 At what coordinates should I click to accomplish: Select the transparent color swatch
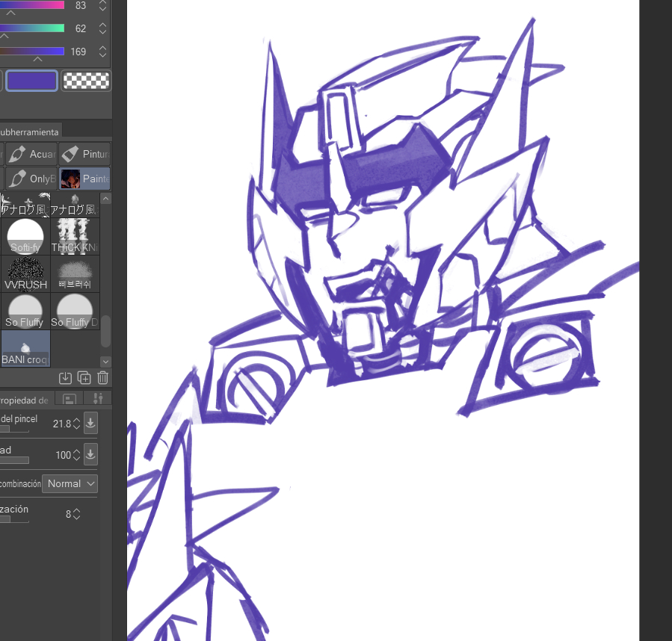[x=86, y=81]
